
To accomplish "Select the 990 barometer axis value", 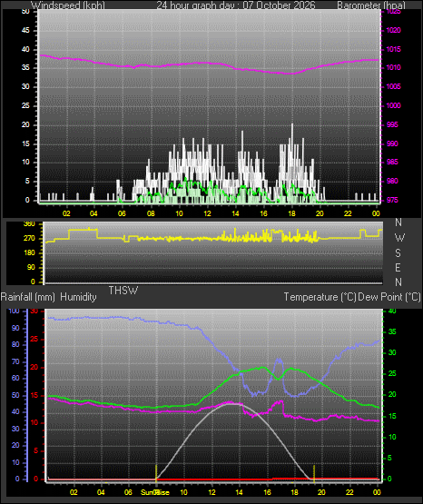I will tap(392, 143).
